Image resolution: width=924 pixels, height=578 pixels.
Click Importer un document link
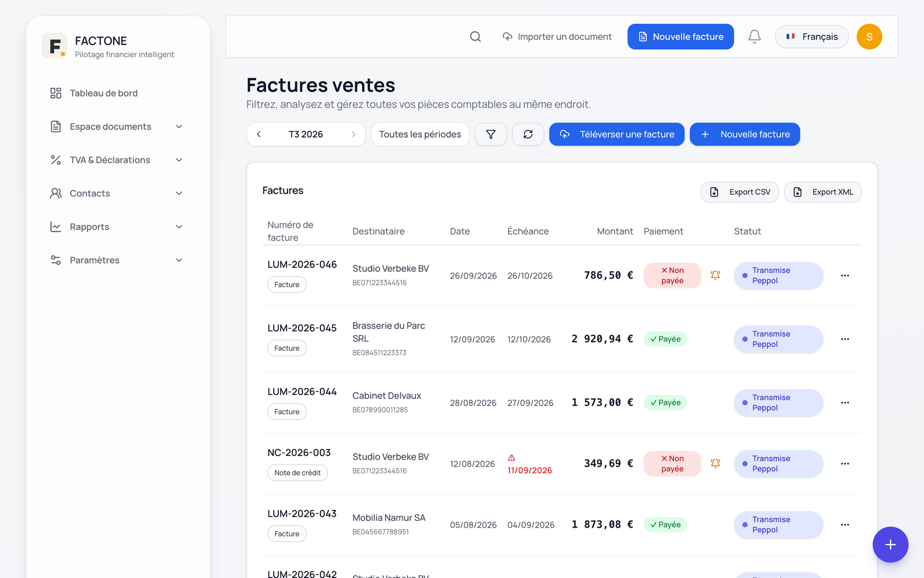(x=557, y=36)
